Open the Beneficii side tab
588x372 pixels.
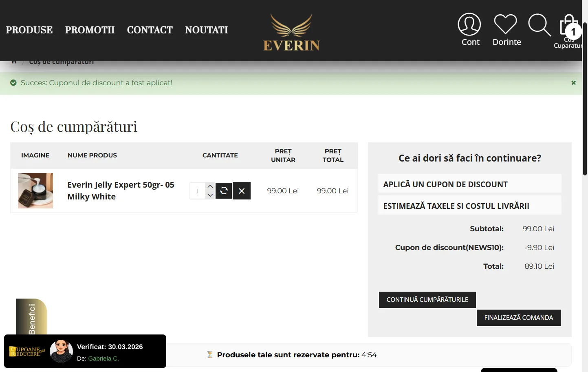click(32, 317)
